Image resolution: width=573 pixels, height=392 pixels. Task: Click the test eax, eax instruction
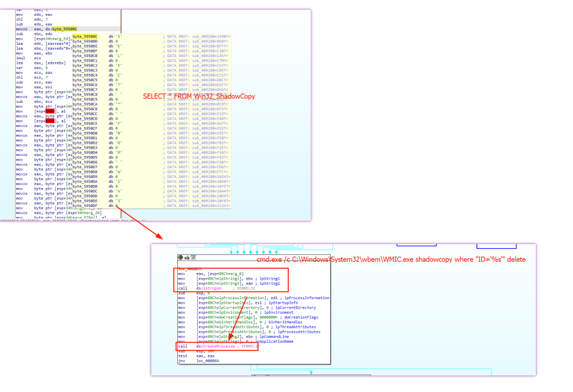[x=196, y=356]
